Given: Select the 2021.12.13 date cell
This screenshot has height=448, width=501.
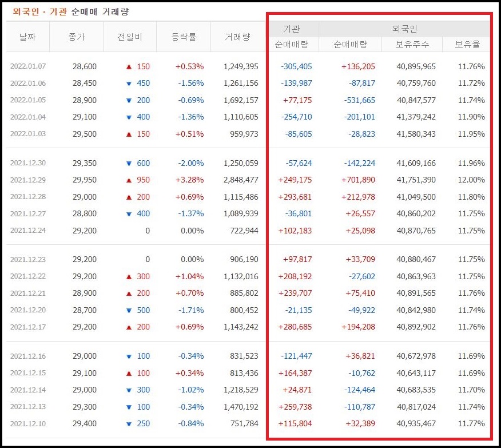Looking at the screenshot, I should [28, 407].
